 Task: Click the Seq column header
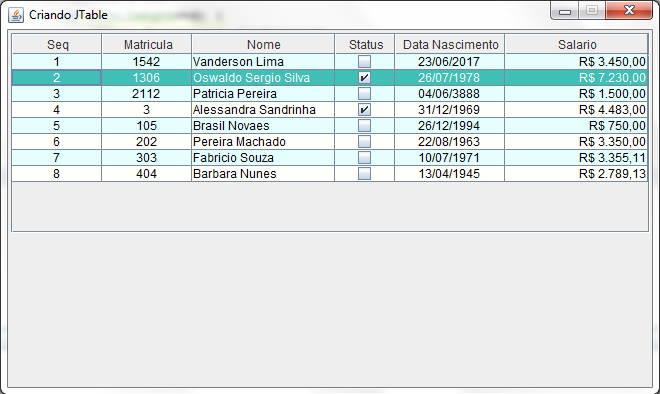[57, 44]
